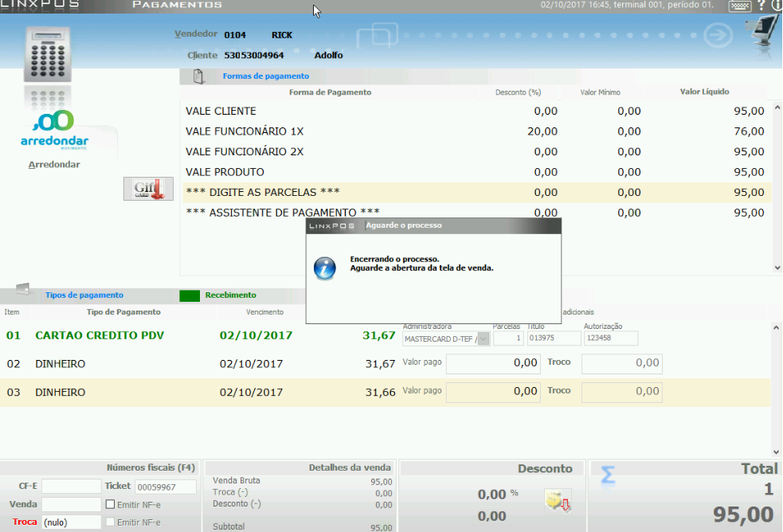Screen dimensions: 783x532
Task: Select DIGITE AS PARCELAS row
Action: click(x=476, y=192)
